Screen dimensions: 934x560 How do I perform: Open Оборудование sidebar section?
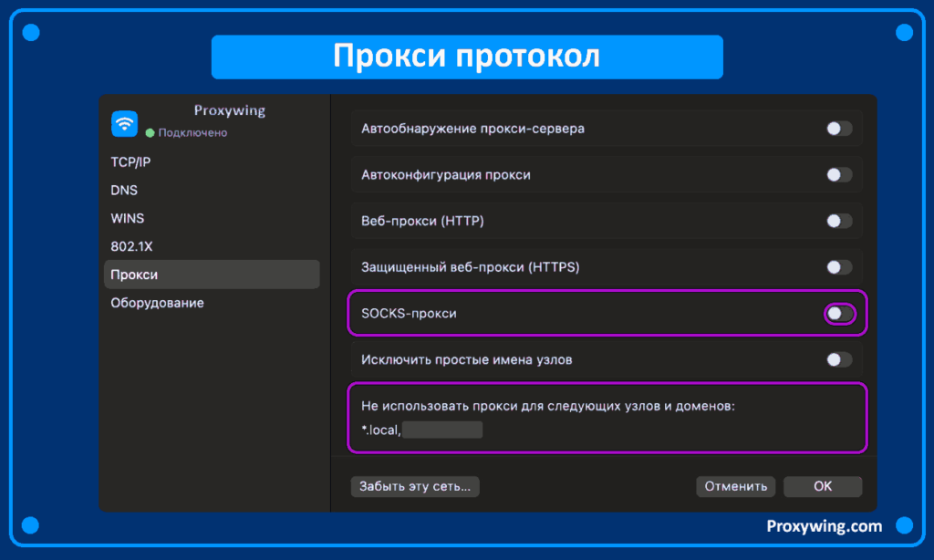(x=157, y=303)
